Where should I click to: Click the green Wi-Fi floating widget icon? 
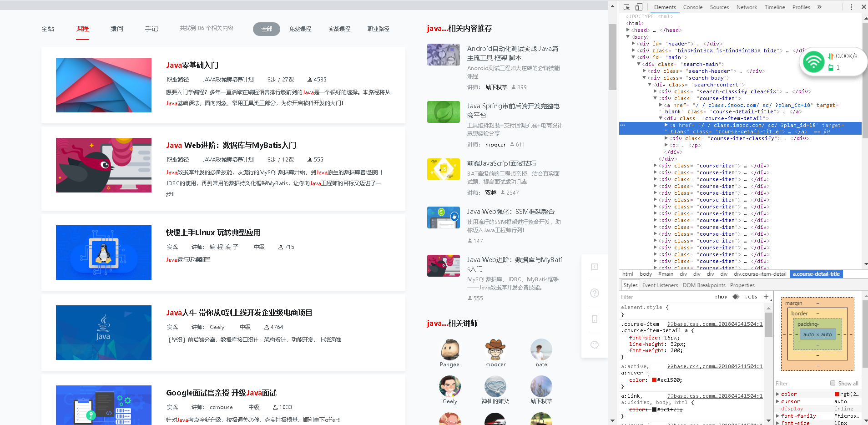(x=813, y=62)
